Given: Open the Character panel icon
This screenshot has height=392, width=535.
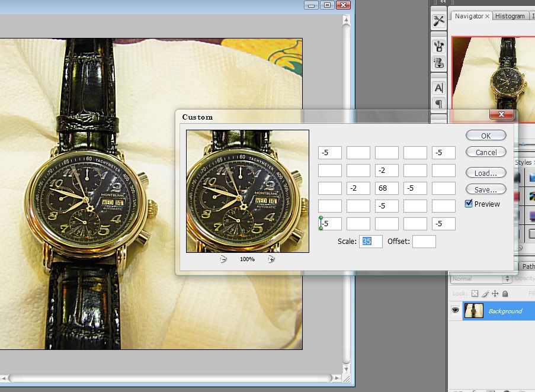Looking at the screenshot, I should [x=439, y=88].
